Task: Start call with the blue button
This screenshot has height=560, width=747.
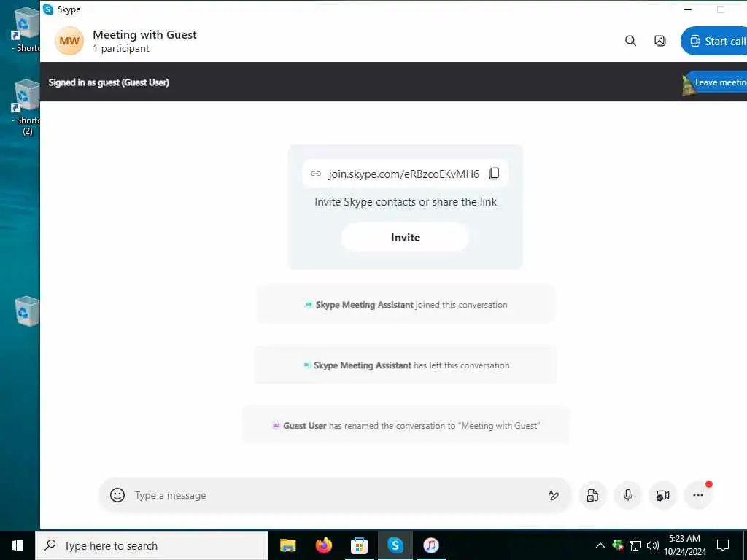Action: click(715, 41)
